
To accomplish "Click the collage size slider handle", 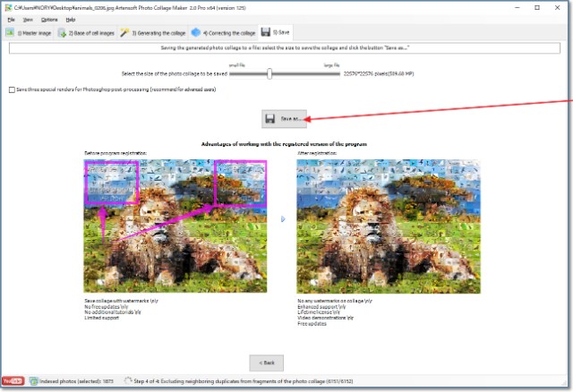I will 269,74.
